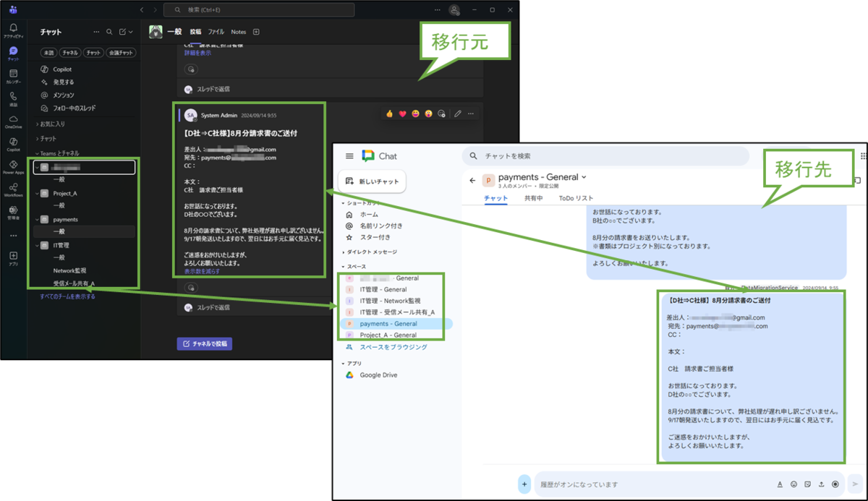The width and height of the screenshot is (868, 501).
Task: Select the チャット tab in Google Chat
Action: point(496,198)
